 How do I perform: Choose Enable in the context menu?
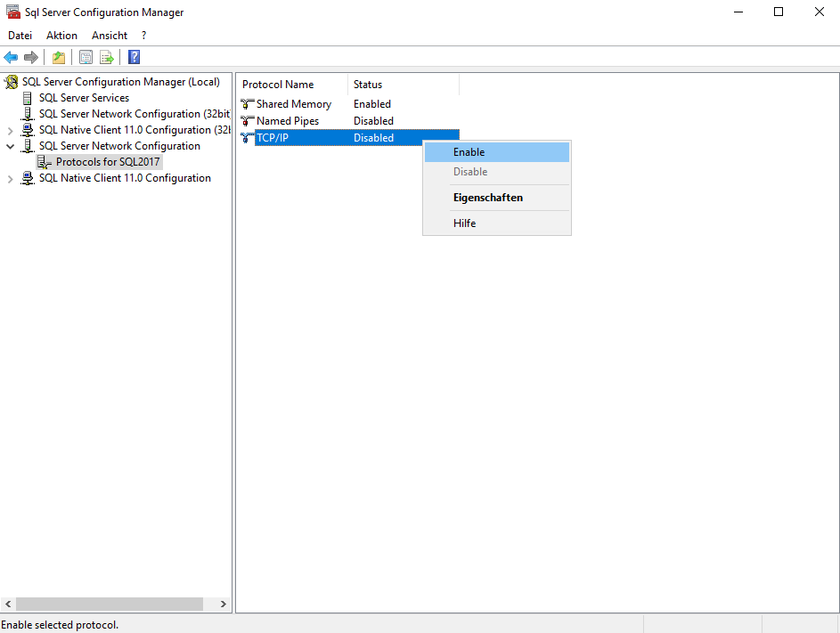pyautogui.click(x=497, y=152)
